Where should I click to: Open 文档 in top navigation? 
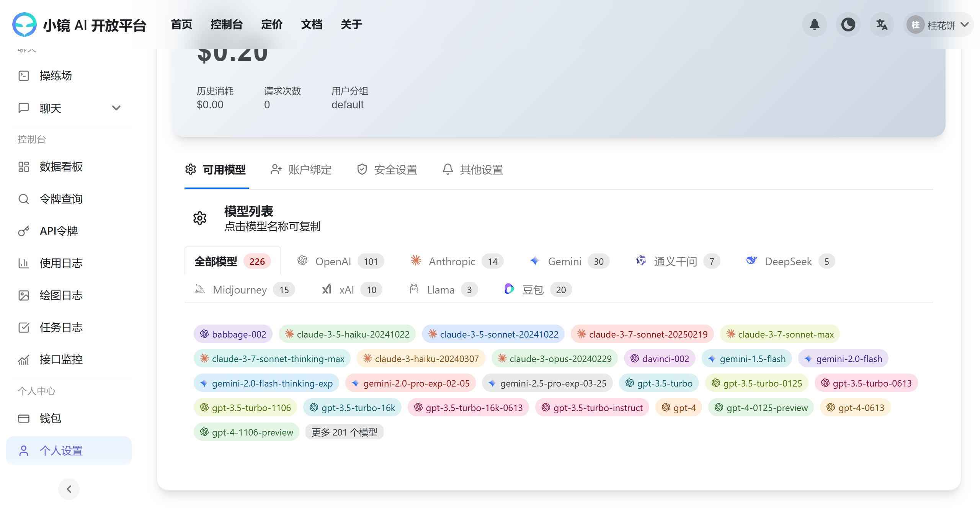pyautogui.click(x=312, y=24)
